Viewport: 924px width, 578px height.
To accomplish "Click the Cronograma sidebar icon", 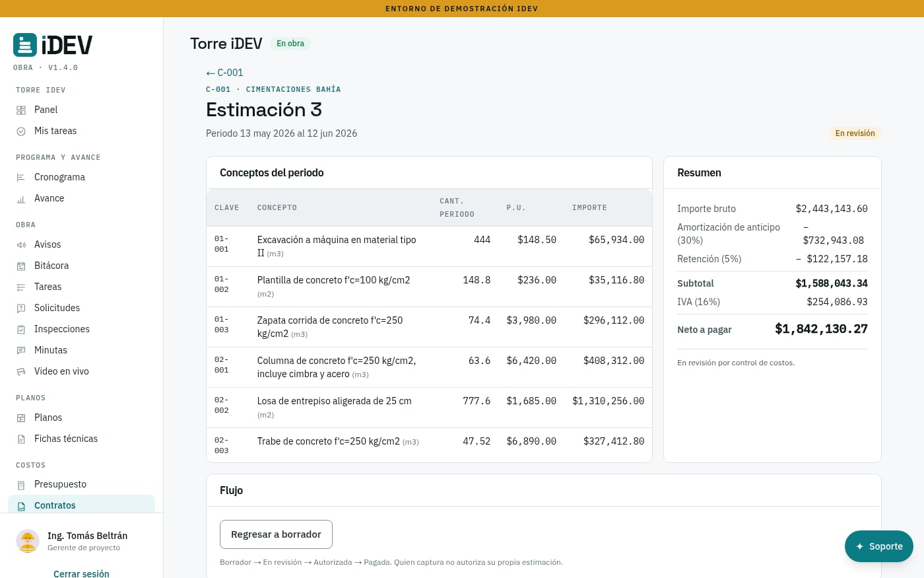I will click(21, 178).
